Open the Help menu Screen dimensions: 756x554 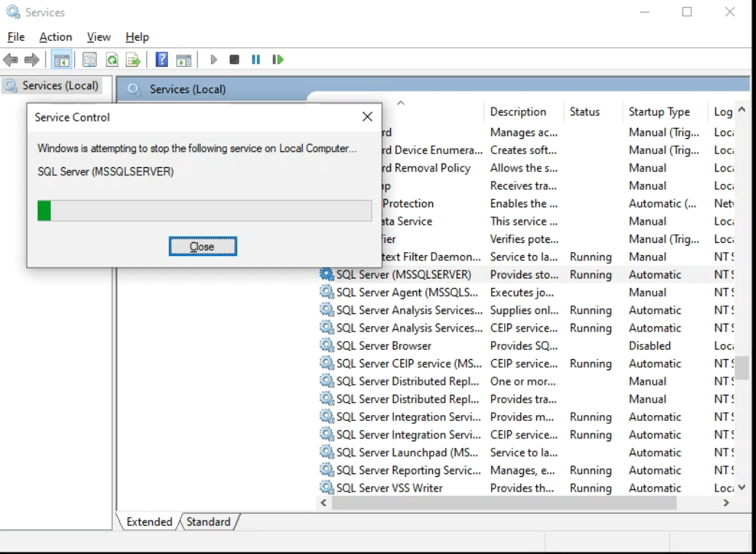point(137,37)
